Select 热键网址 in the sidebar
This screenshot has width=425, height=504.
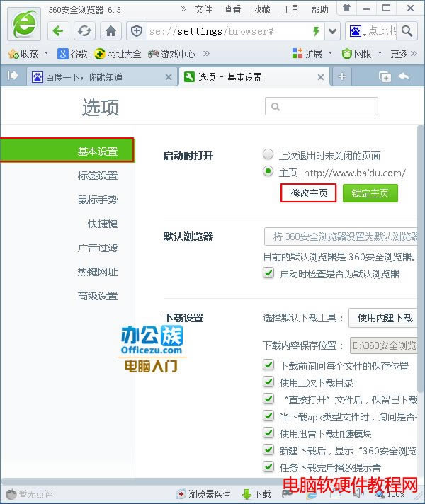pos(98,272)
